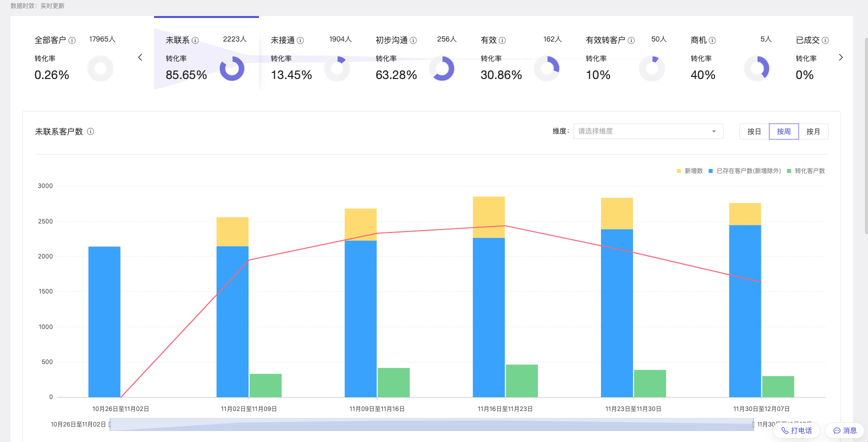Click info icon next to 未联系
The width and height of the screenshot is (868, 442).
(x=195, y=40)
